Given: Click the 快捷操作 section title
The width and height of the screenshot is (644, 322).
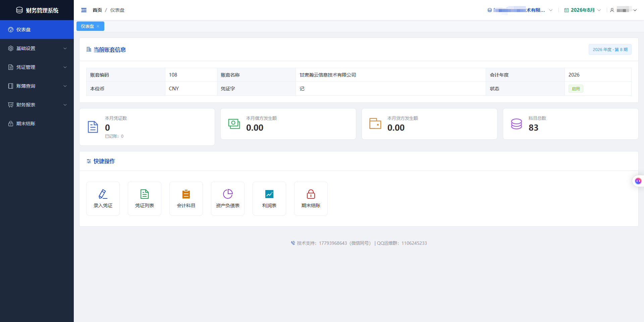Looking at the screenshot, I should coord(104,161).
